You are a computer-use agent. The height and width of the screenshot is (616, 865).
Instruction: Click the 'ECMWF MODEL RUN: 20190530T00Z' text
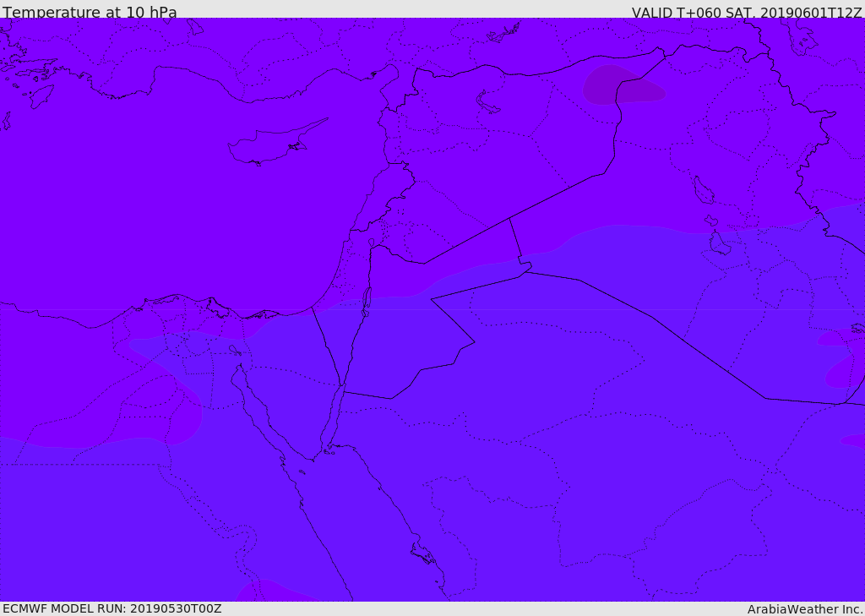click(112, 608)
